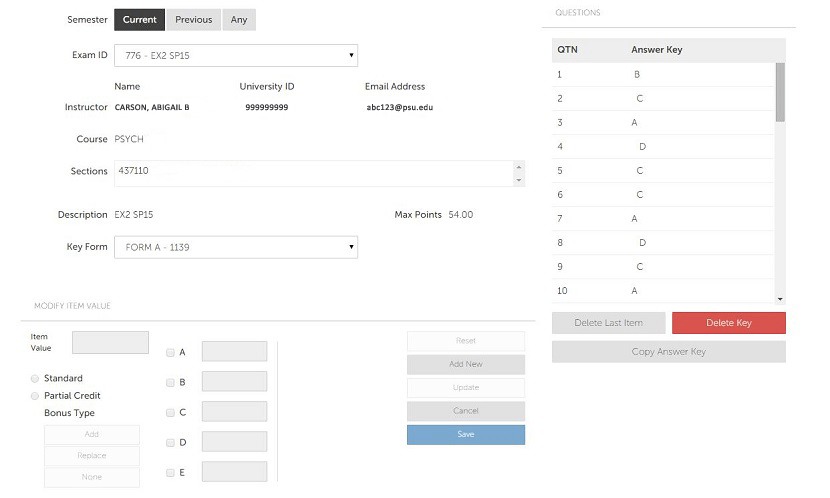Click the University ID 999999999
The image size is (830, 498).
(x=267, y=107)
